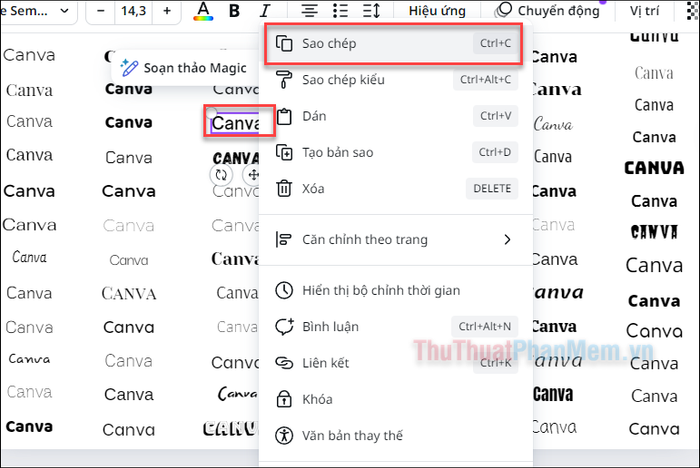
Task: Open transparency checkerboard icon
Action: pyautogui.click(x=693, y=11)
